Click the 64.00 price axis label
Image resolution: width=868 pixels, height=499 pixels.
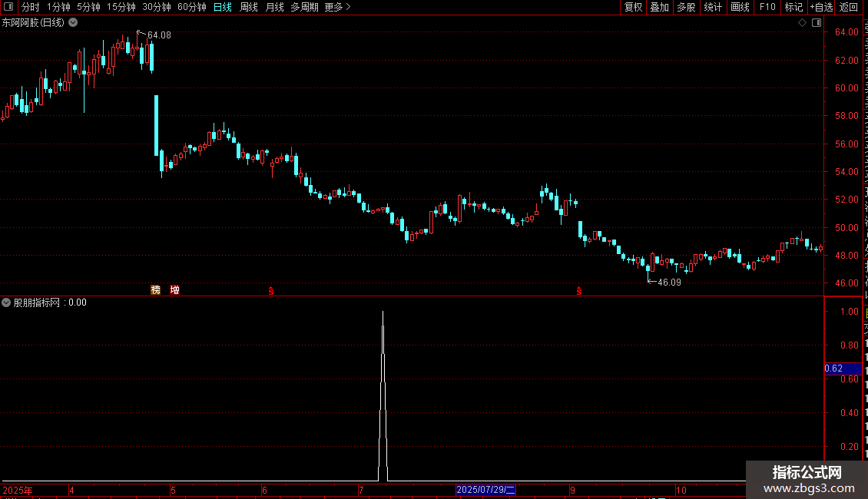(x=847, y=32)
